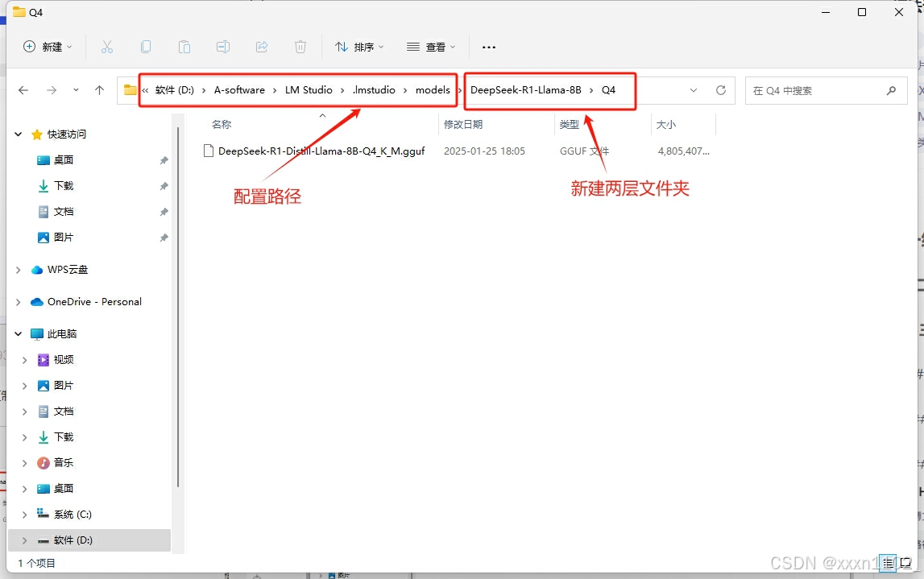Unpin 下载 using its pin icon
Viewport: 924px width, 579px height.
pos(164,186)
